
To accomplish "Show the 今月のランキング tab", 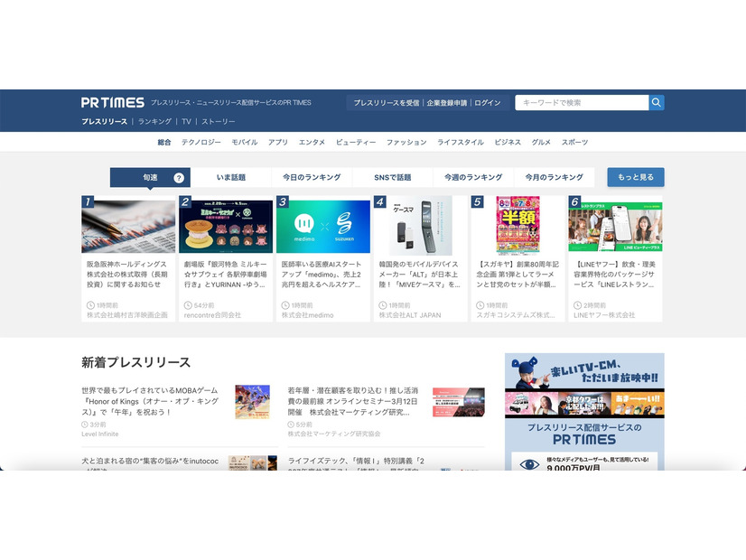I will point(553,178).
